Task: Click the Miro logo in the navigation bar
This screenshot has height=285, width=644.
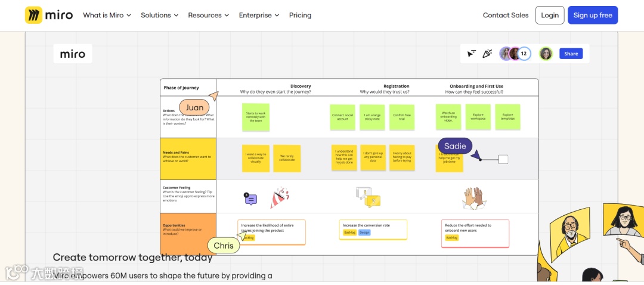Action: pos(49,15)
